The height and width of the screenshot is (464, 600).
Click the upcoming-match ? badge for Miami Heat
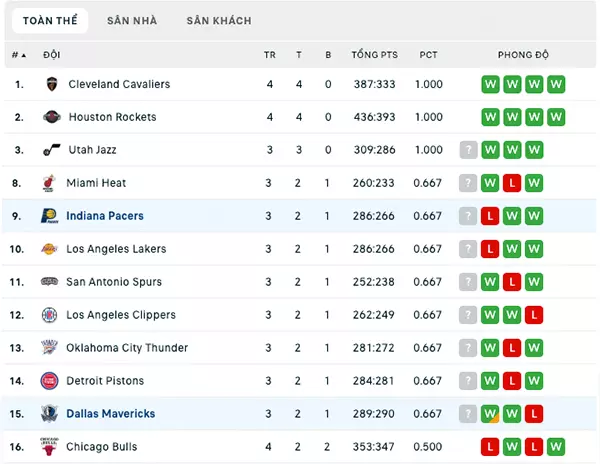point(468,183)
